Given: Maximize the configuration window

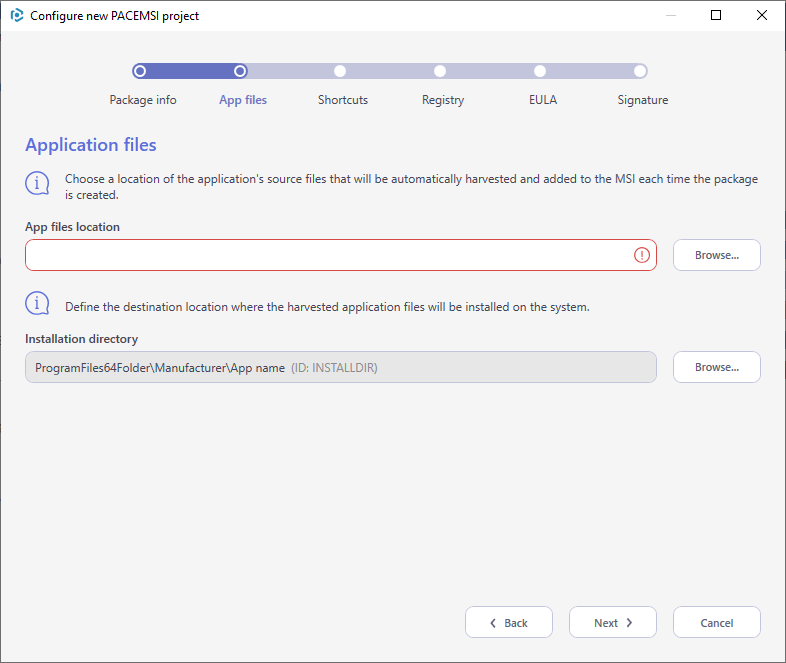Looking at the screenshot, I should pos(716,15).
